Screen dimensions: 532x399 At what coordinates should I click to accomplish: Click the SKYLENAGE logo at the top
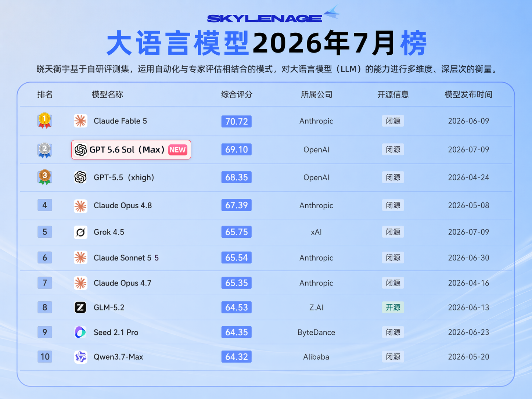(274, 15)
